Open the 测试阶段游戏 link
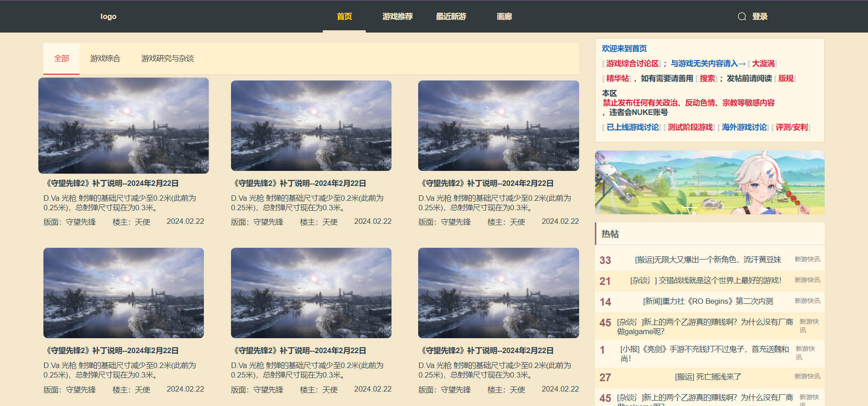Image resolution: width=868 pixels, height=406 pixels. [690, 127]
